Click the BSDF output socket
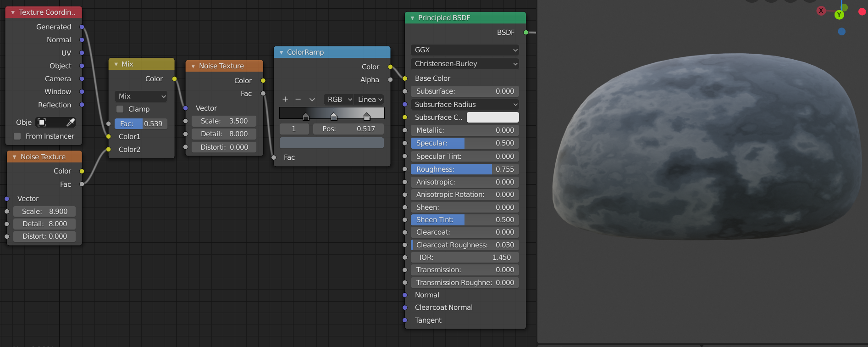The width and height of the screenshot is (868, 347). pos(526,33)
